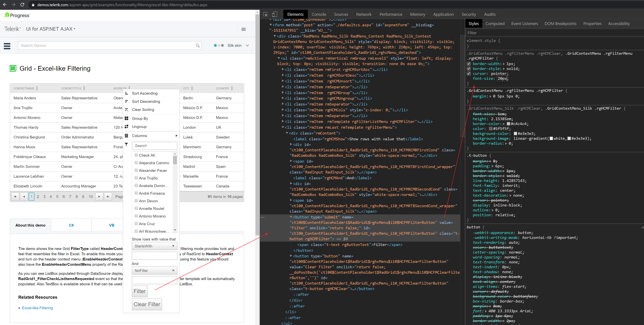644x325 pixels.
Task: Open the NoFilter second condition dropdown
Action: 173,270
